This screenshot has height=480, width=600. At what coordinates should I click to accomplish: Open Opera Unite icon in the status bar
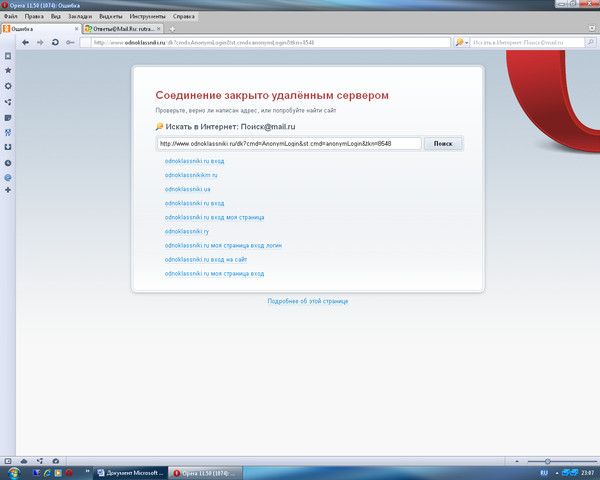coord(40,461)
